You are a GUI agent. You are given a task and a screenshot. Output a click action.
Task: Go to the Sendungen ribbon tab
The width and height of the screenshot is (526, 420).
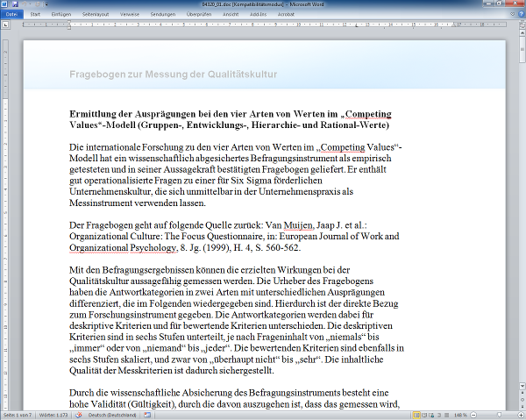pyautogui.click(x=162, y=15)
